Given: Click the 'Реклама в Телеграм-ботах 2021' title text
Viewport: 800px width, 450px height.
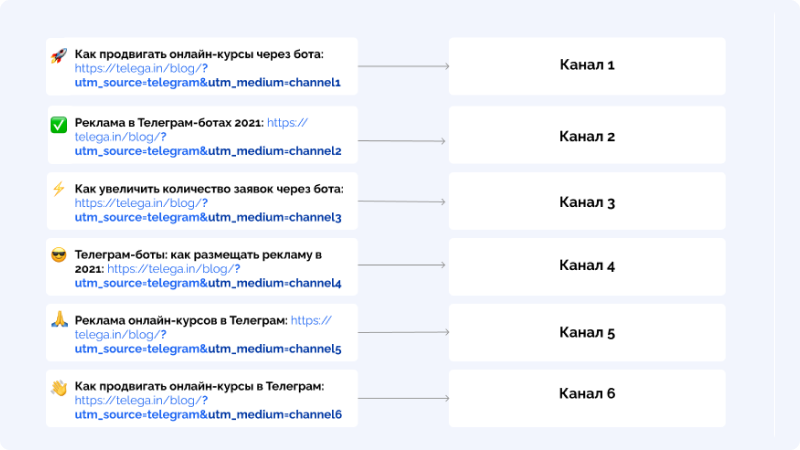Looking at the screenshot, I should [x=169, y=123].
